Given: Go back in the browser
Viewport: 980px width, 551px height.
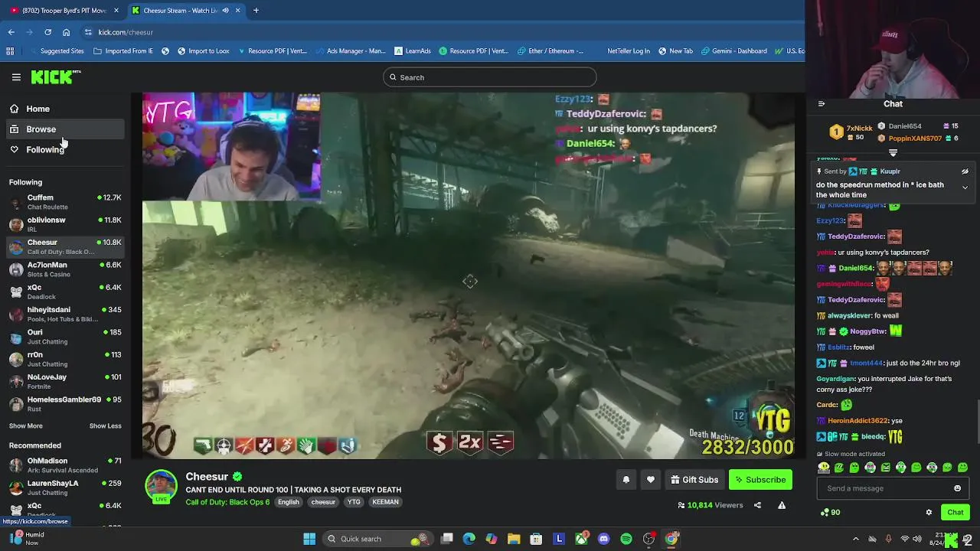Looking at the screenshot, I should [x=11, y=32].
